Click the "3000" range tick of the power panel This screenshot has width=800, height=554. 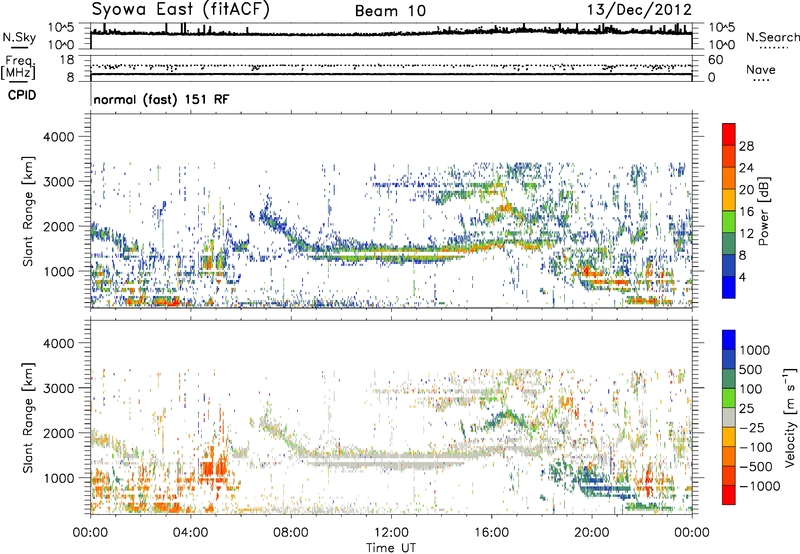click(58, 182)
